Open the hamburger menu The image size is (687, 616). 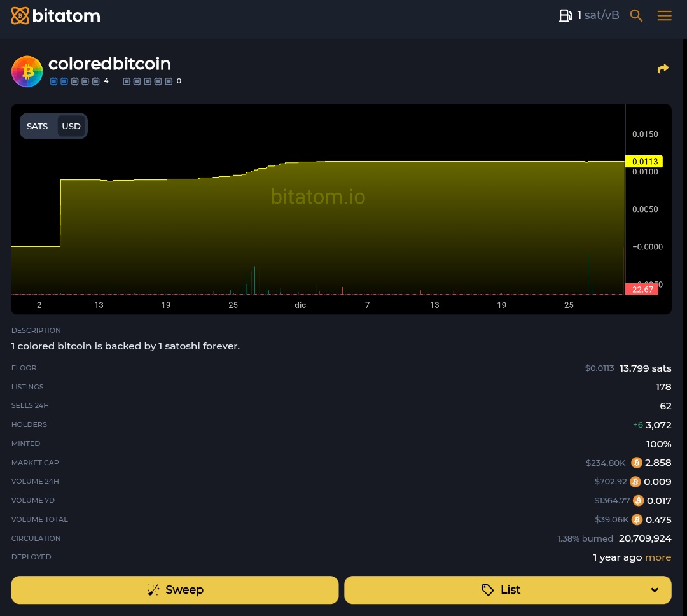tap(664, 16)
